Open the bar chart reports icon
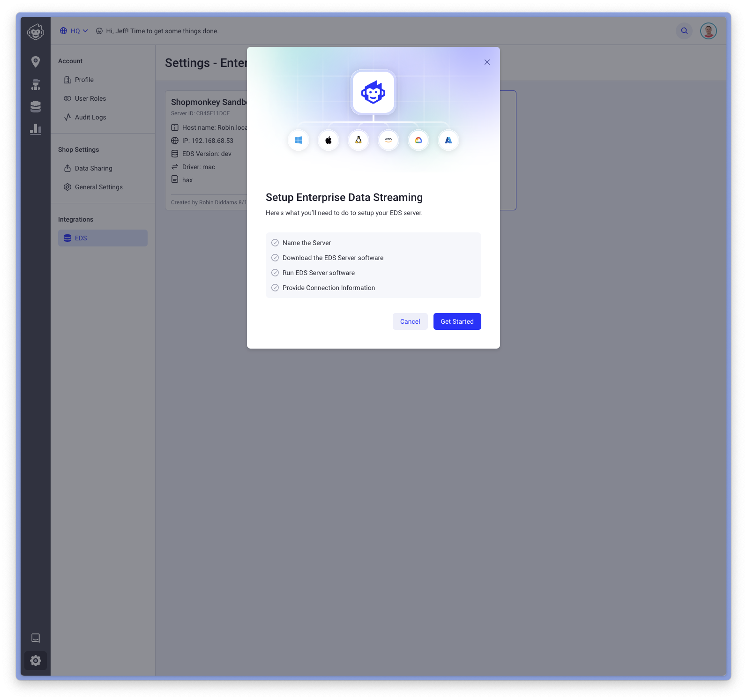This screenshot has width=747, height=700. pos(36,129)
